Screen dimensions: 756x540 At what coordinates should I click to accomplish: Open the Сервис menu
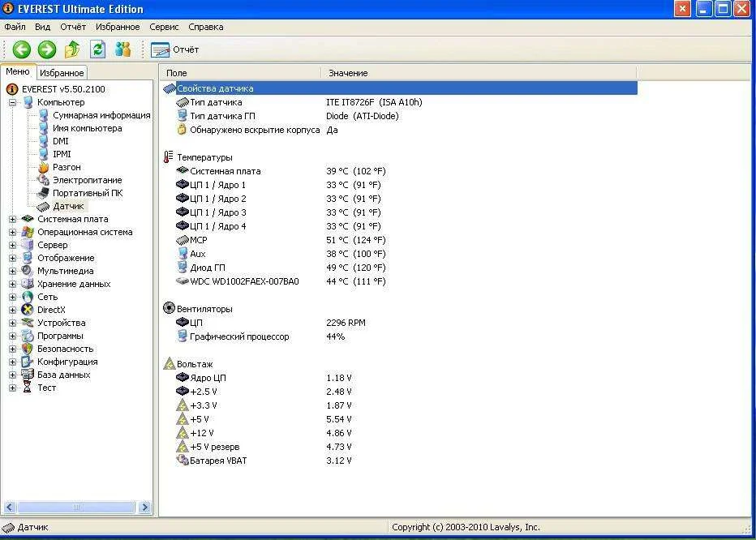click(x=164, y=27)
